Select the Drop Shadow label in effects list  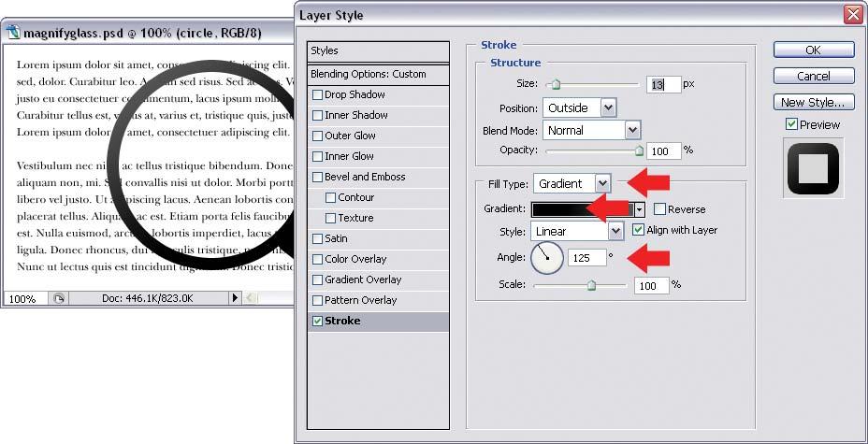pyautogui.click(x=354, y=94)
